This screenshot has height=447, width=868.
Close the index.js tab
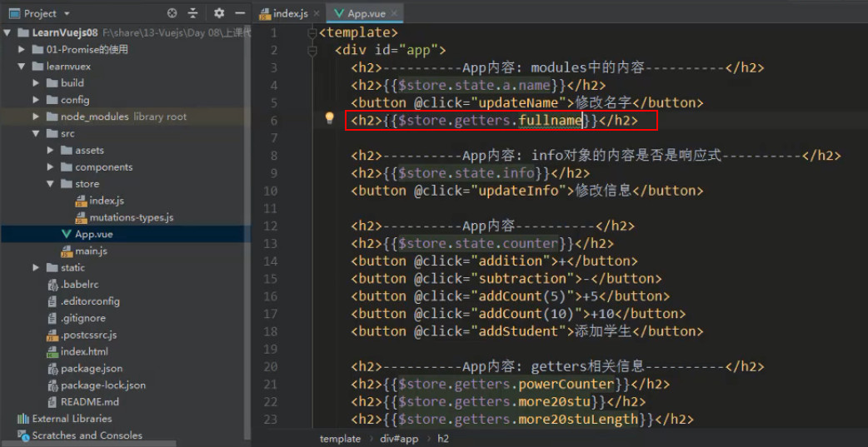[317, 14]
